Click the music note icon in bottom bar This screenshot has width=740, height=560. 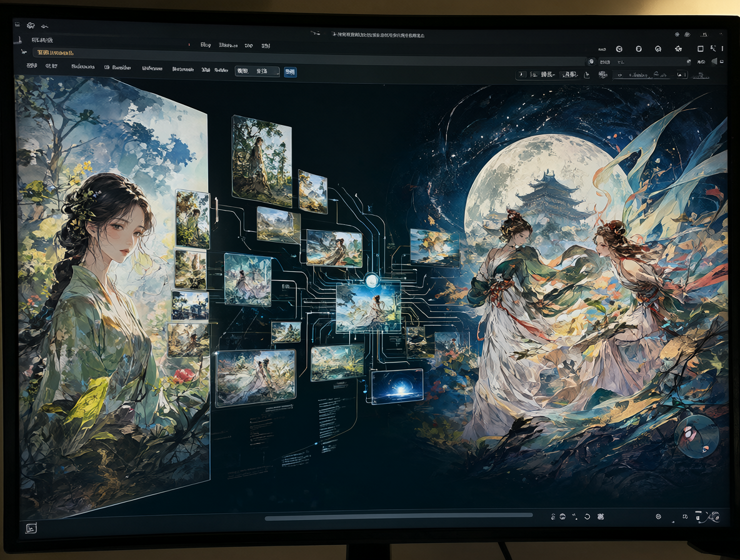[x=685, y=517]
